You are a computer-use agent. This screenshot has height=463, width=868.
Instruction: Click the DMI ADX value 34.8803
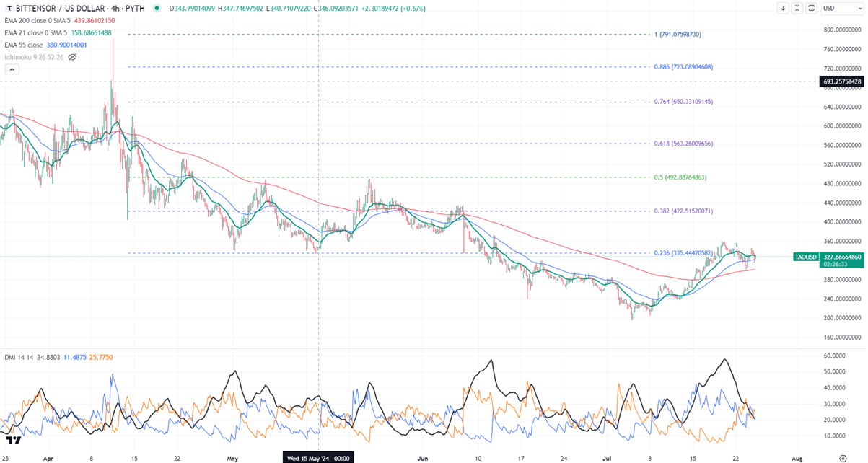48,357
